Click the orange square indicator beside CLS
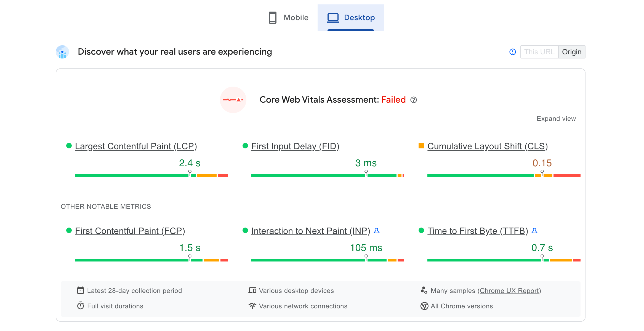The height and width of the screenshot is (331, 644). click(x=421, y=145)
